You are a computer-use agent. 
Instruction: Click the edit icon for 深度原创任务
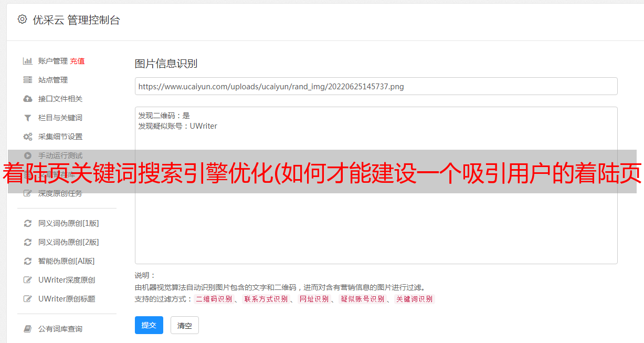pos(28,193)
